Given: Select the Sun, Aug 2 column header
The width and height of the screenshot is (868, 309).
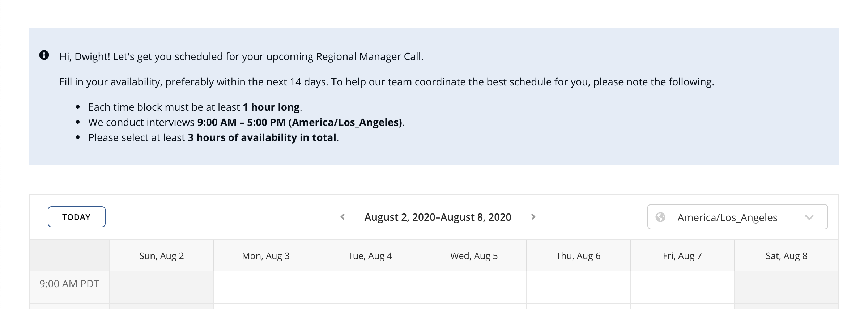Looking at the screenshot, I should pyautogui.click(x=162, y=256).
